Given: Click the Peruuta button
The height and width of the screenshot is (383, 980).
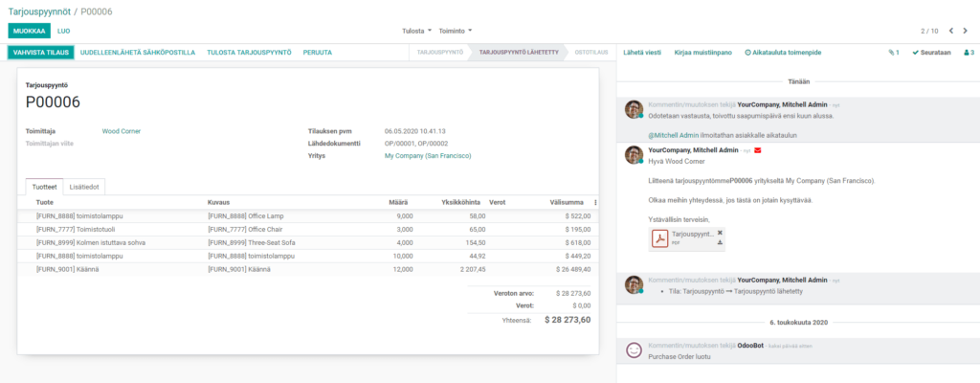Looking at the screenshot, I should point(318,53).
